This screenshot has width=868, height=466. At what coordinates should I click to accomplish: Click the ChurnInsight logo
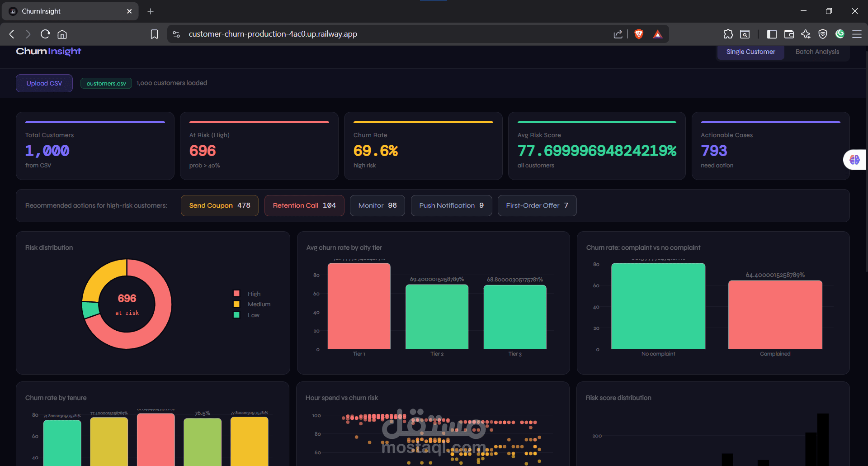(x=48, y=51)
